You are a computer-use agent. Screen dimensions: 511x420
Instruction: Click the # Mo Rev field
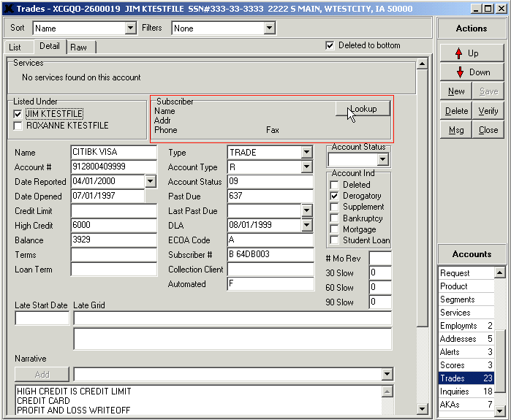pos(380,258)
